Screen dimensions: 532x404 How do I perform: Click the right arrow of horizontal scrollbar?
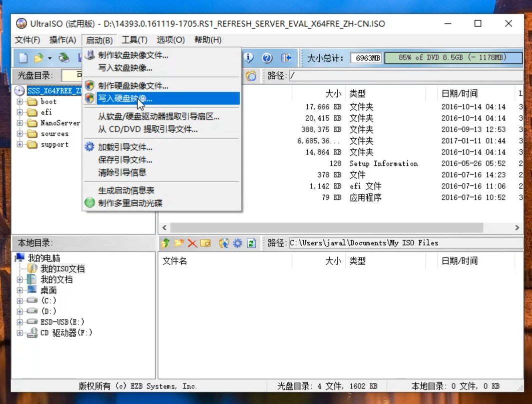[516, 227]
